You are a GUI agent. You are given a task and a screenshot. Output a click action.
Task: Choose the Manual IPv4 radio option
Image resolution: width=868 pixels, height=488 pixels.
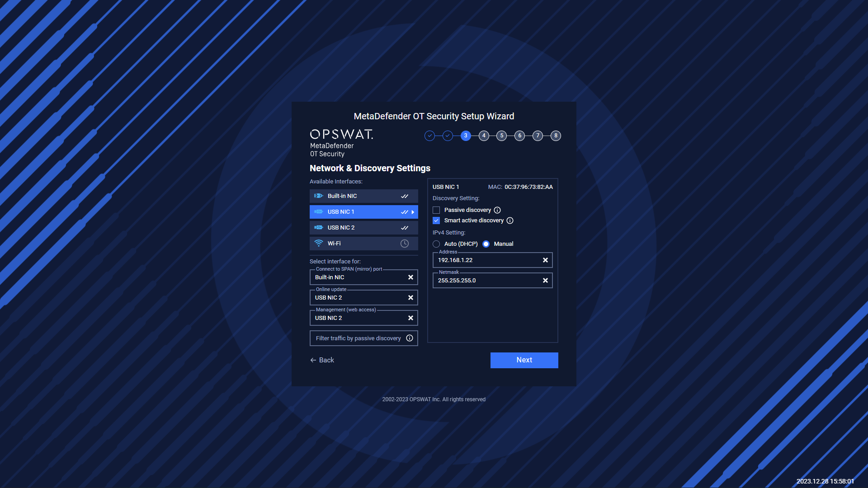coord(486,244)
